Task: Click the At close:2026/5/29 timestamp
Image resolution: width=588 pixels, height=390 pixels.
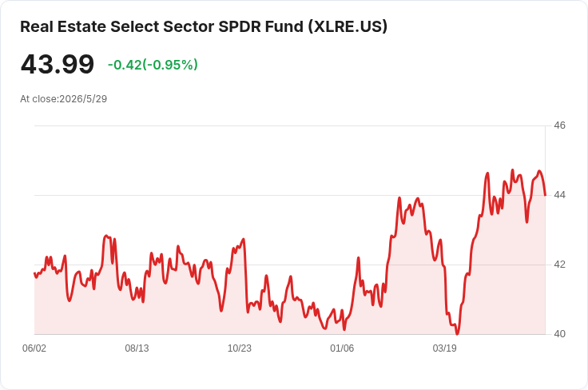Action: pos(63,99)
